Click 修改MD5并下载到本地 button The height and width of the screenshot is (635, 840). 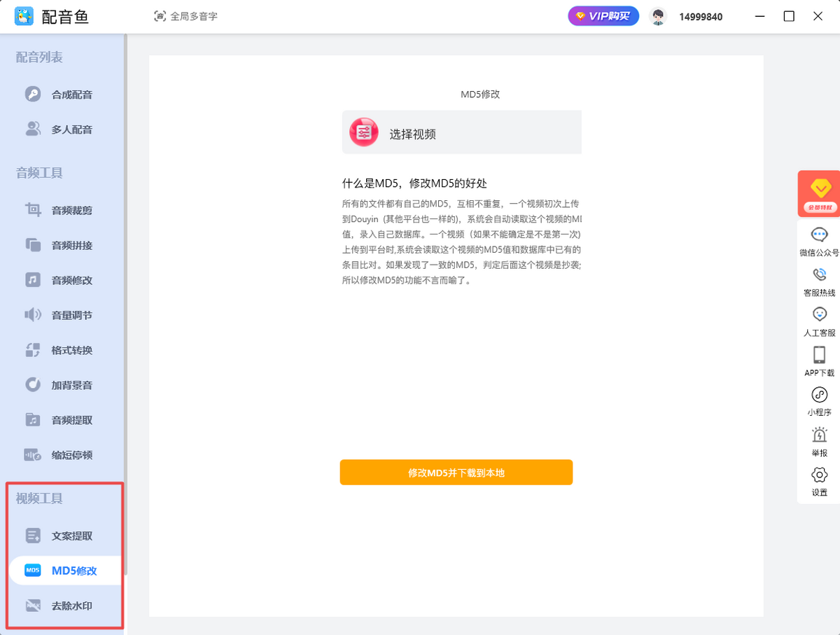[x=456, y=473]
